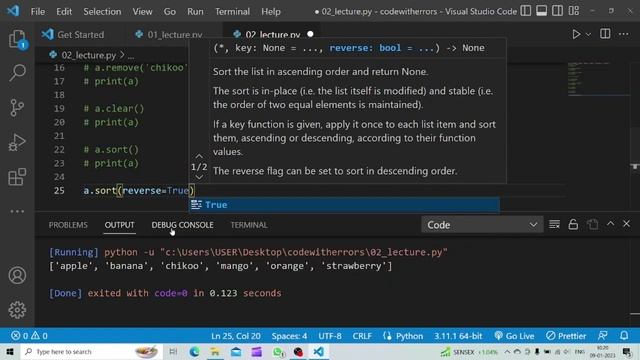
Task: Run the Python file with play button
Action: tap(576, 34)
